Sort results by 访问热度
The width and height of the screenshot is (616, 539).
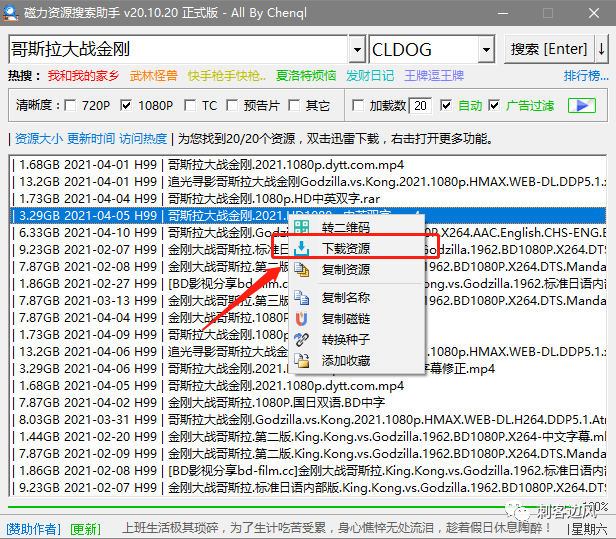[x=143, y=138]
